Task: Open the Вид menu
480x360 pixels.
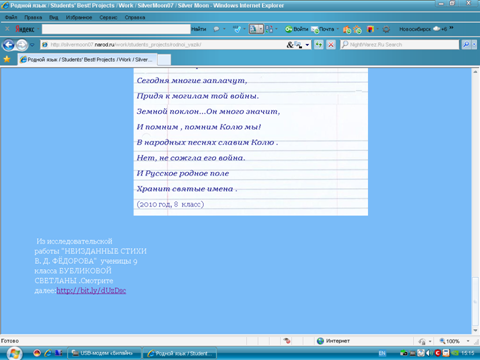Action: click(x=54, y=17)
